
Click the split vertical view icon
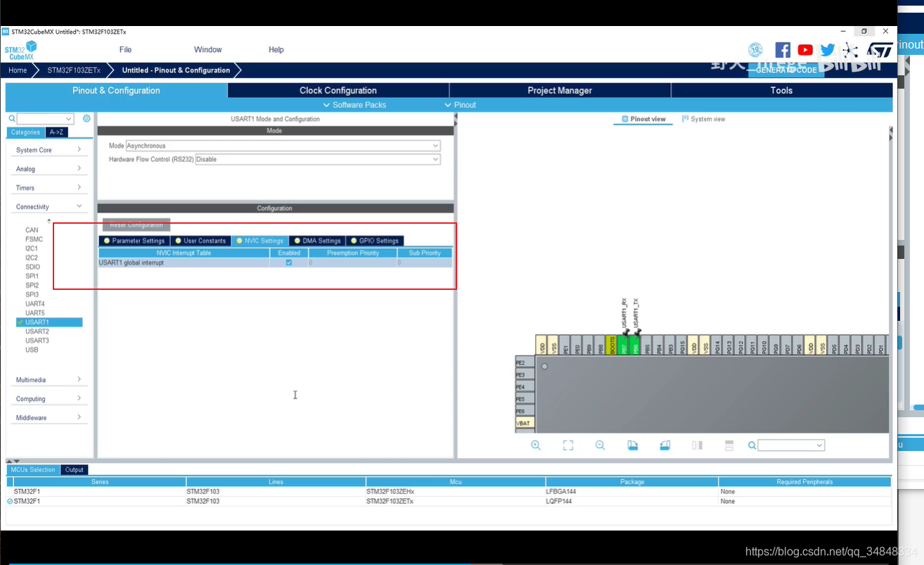tap(697, 445)
